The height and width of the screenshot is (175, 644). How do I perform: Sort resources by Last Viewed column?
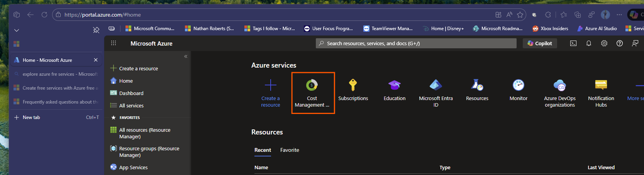tap(601, 167)
